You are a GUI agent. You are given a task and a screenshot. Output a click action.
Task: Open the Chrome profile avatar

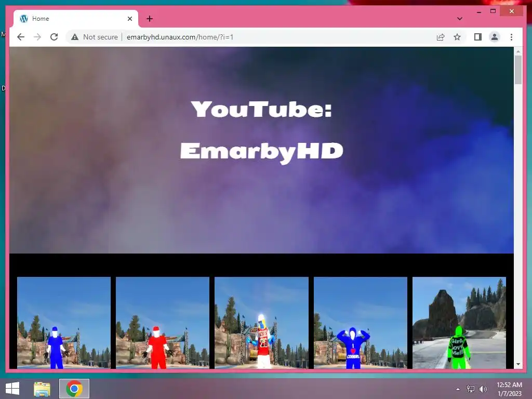coord(495,37)
